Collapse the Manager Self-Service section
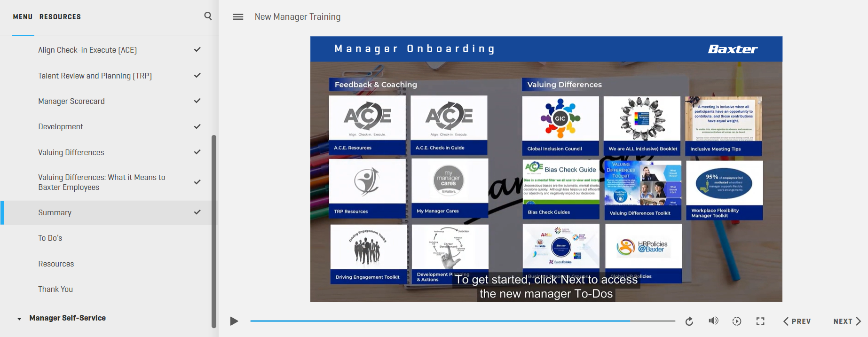The height and width of the screenshot is (337, 868). (x=19, y=319)
